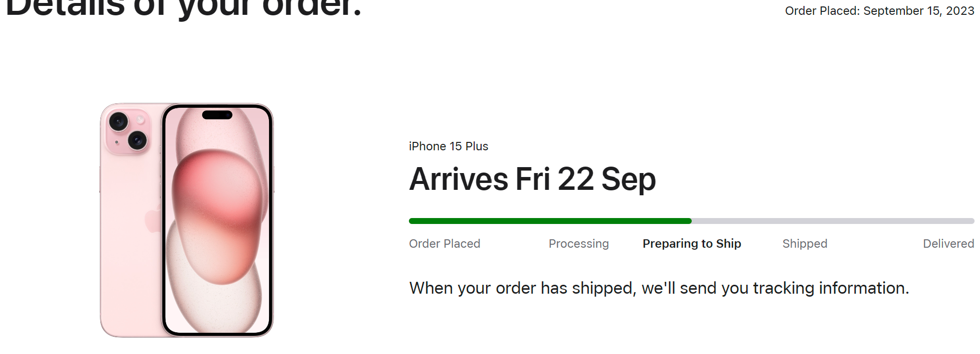Click the 'iPhone 15 Plus' product name

point(448,146)
